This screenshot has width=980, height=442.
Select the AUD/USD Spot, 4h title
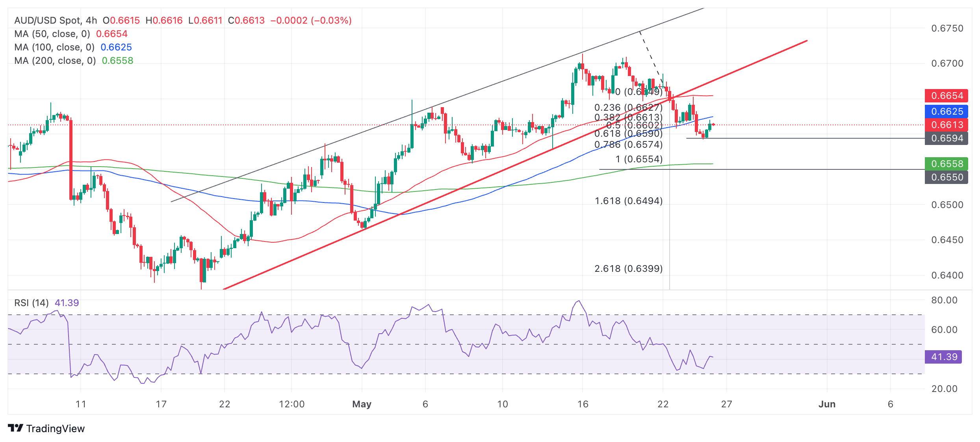(56, 20)
